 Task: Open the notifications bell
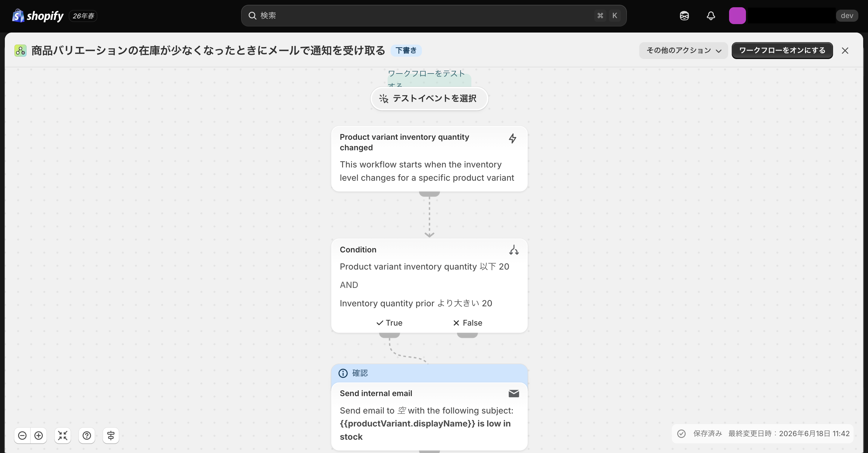pyautogui.click(x=711, y=16)
